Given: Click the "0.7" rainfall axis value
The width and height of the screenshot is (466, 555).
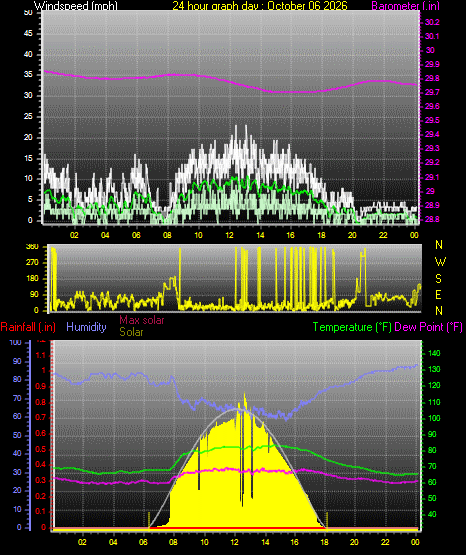Looking at the screenshot, I should pos(41,417).
